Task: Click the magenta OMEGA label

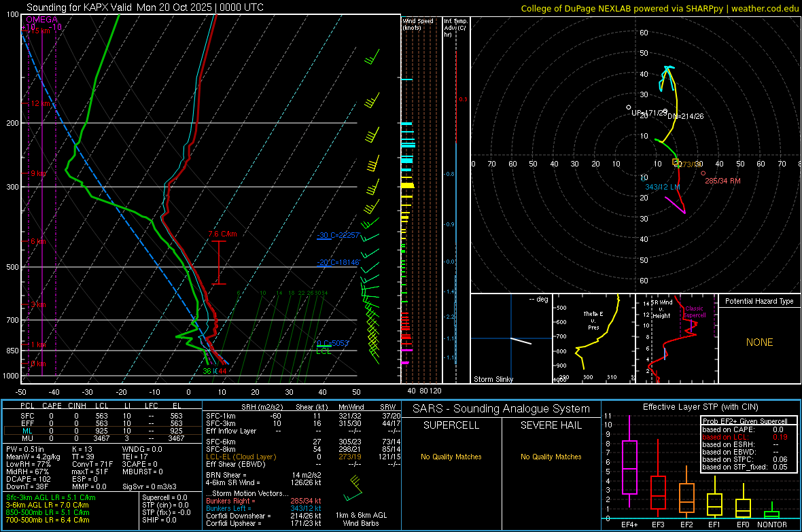Action: coord(42,20)
